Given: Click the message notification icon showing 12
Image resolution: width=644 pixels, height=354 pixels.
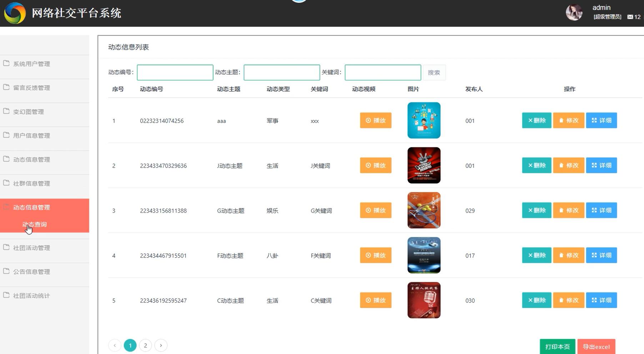Looking at the screenshot, I should [630, 17].
